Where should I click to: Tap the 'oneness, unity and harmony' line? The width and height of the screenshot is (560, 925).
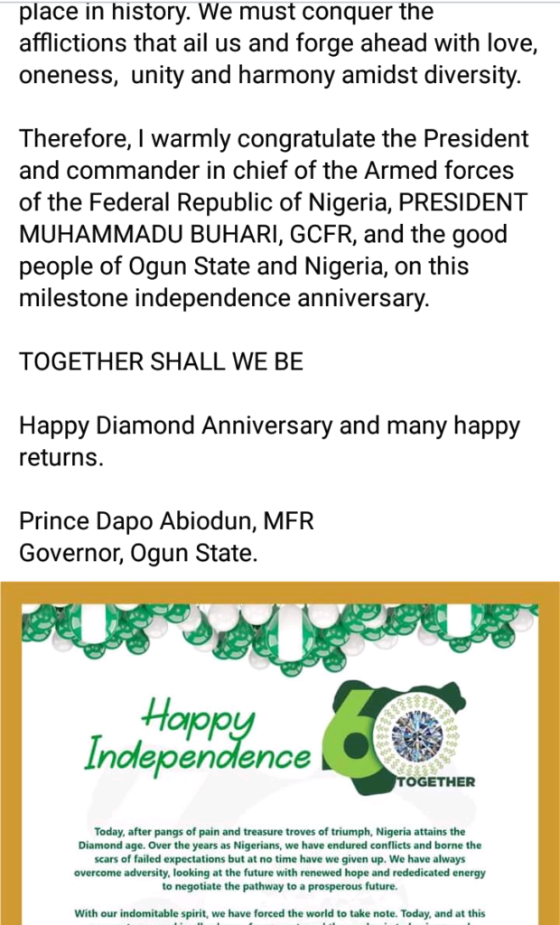click(x=270, y=77)
